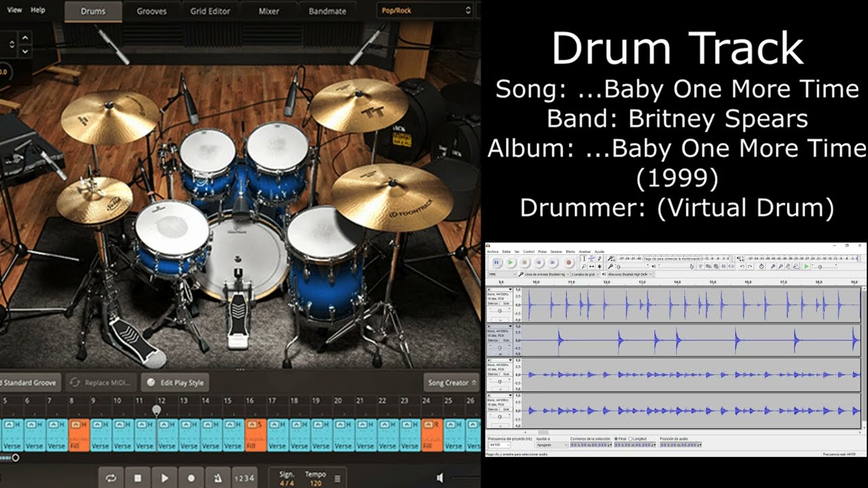Click the Redo arrow in Audacity toolbar

click(750, 266)
